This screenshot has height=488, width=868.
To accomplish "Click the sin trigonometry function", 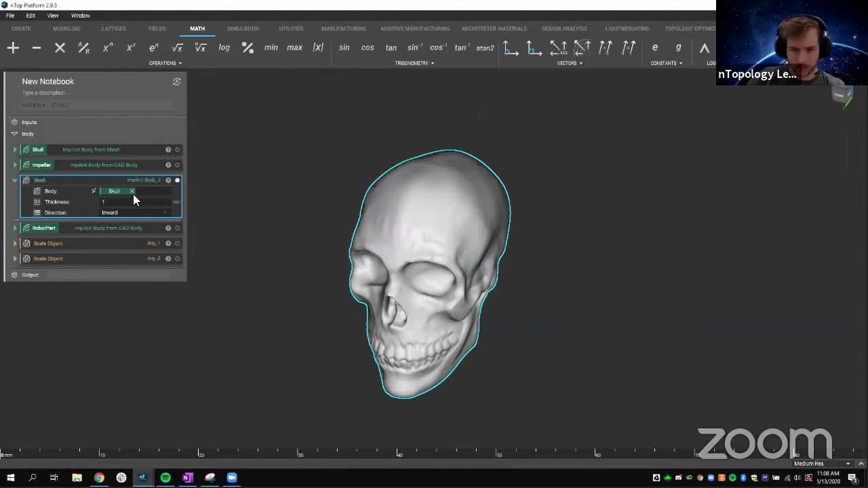I will pos(344,47).
